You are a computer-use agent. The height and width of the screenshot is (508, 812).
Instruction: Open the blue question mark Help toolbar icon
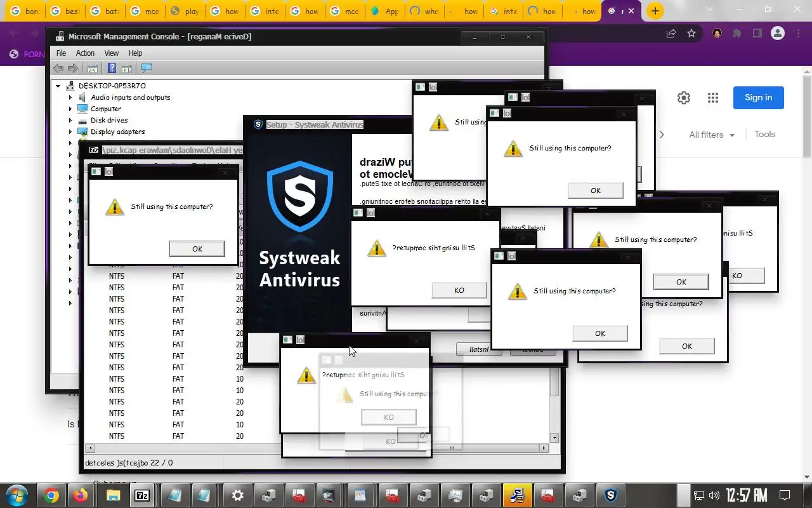(x=112, y=68)
